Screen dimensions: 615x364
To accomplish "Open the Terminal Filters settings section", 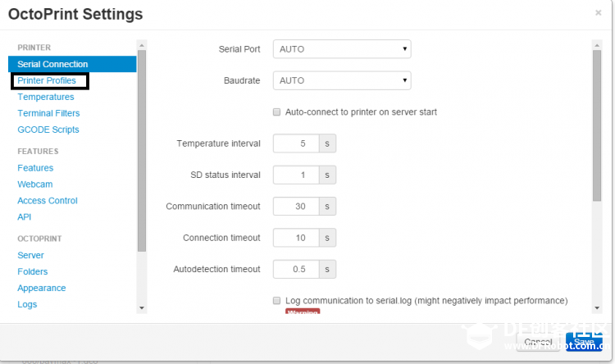I will (x=48, y=113).
